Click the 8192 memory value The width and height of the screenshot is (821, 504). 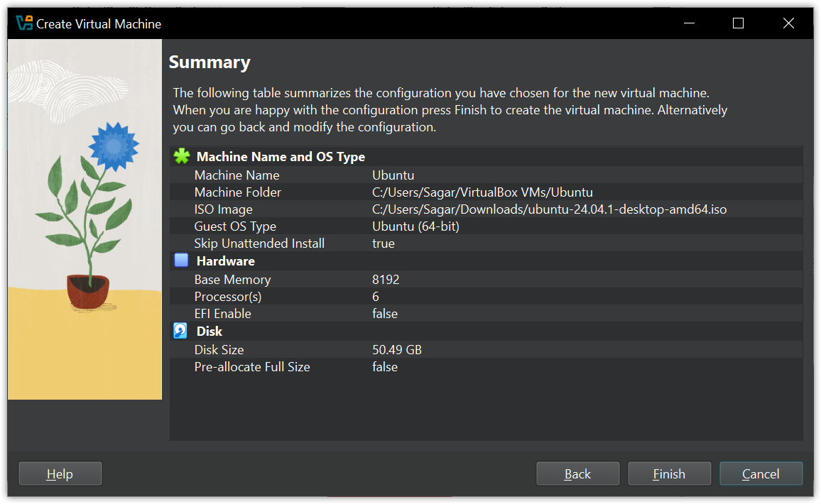[x=386, y=280]
